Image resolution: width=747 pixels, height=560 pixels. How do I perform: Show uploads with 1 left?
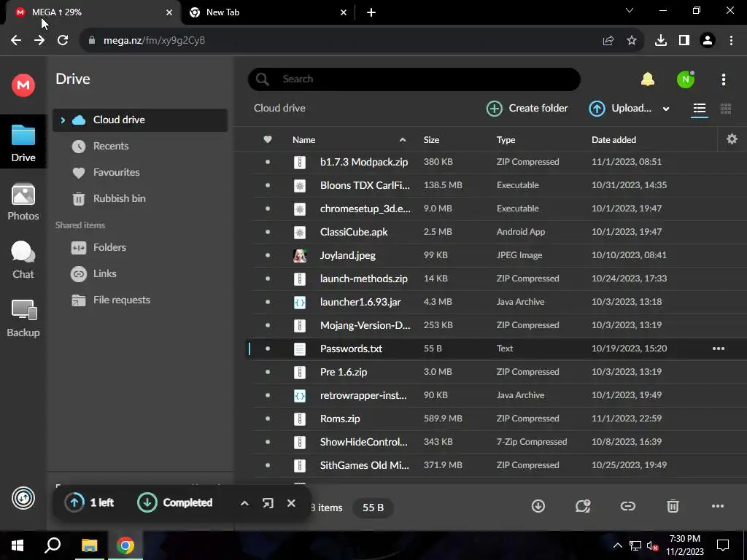(90, 502)
